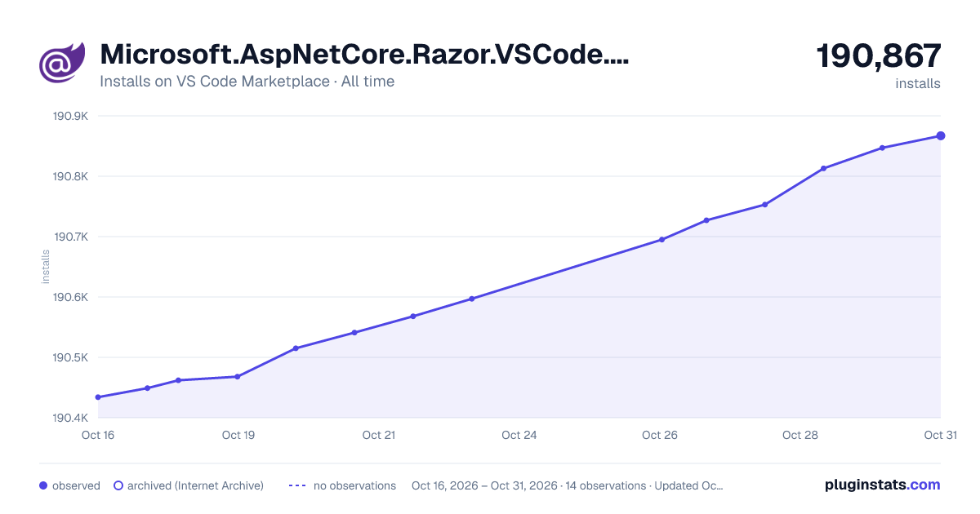Click the 'Oct 16, 2026 – Oct 31, 2026' date range text
Viewport: 980px width, 514px height.
coord(484,485)
